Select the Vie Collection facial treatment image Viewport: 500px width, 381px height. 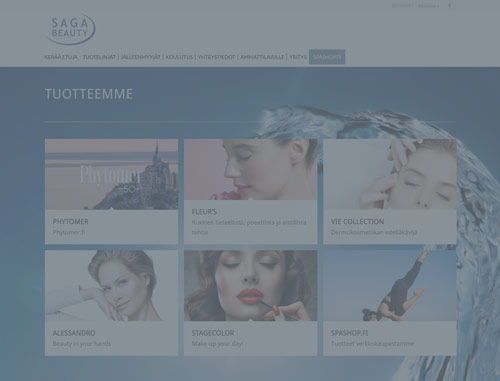(x=390, y=174)
